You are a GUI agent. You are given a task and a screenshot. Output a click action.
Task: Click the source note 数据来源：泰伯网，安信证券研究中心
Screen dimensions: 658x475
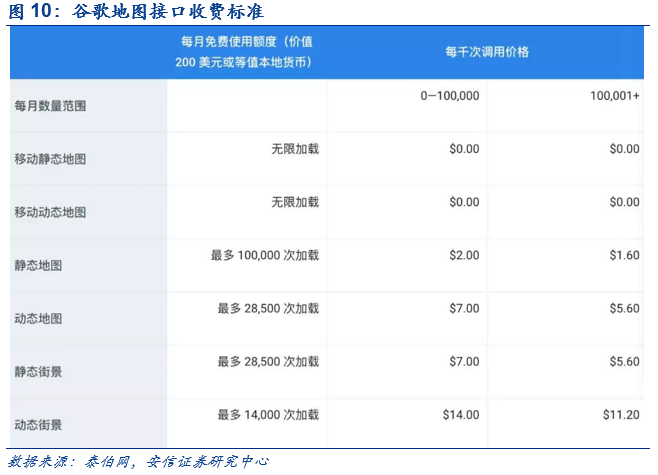coord(138,462)
